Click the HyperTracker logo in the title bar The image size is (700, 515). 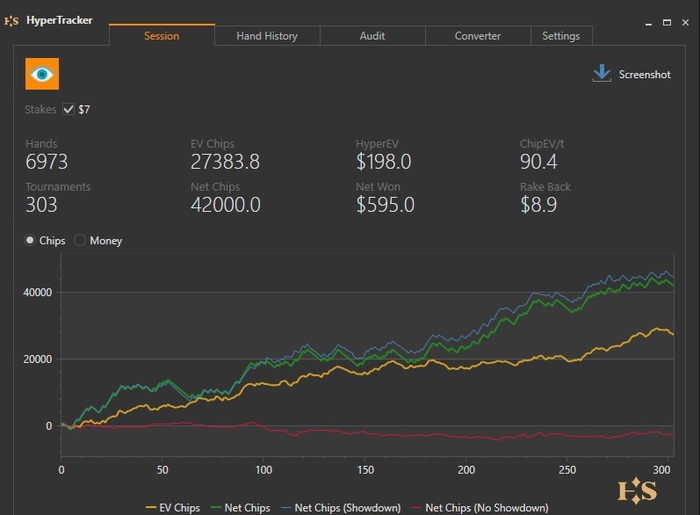click(x=12, y=20)
